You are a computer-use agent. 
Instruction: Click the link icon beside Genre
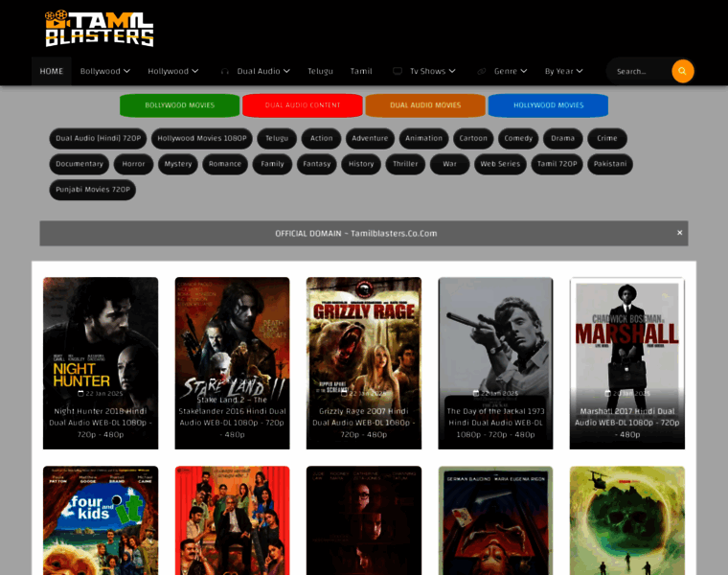(482, 71)
